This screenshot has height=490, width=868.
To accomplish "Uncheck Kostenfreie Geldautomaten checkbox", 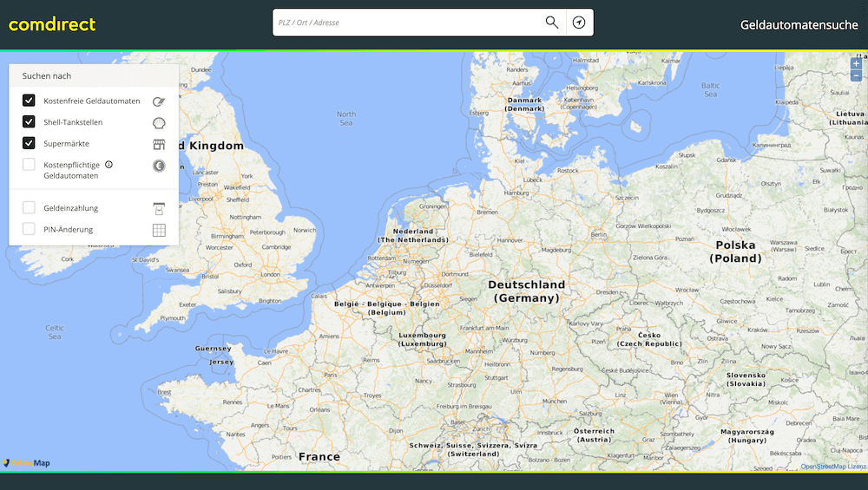I will click(x=29, y=100).
